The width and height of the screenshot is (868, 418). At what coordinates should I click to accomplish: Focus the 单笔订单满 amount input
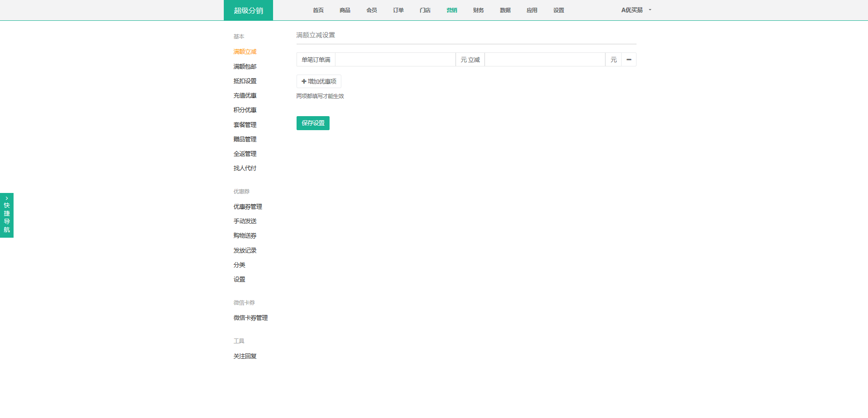pyautogui.click(x=395, y=60)
